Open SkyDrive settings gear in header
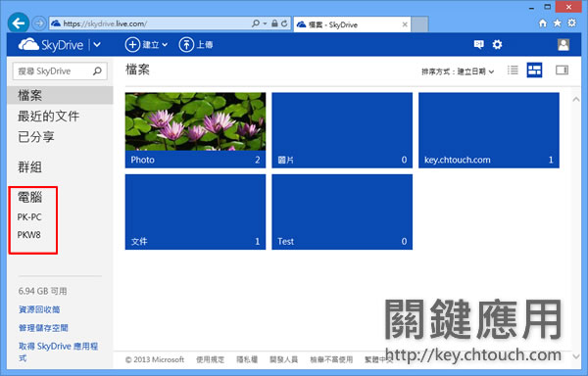Image resolution: width=588 pixels, height=376 pixels. coord(497,45)
